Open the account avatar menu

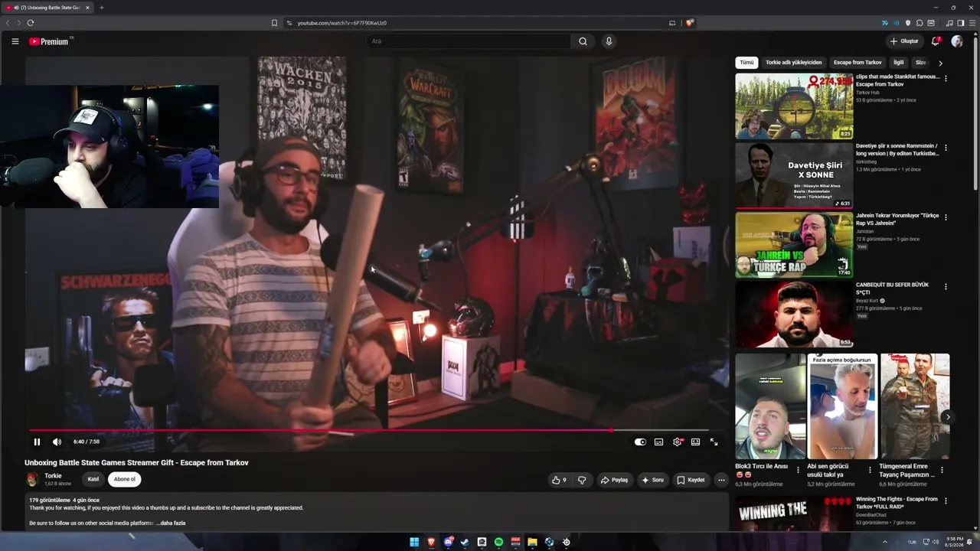click(x=957, y=41)
